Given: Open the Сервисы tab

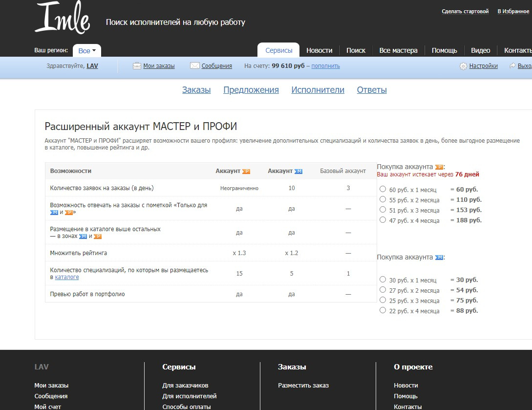Looking at the screenshot, I should click(x=278, y=50).
